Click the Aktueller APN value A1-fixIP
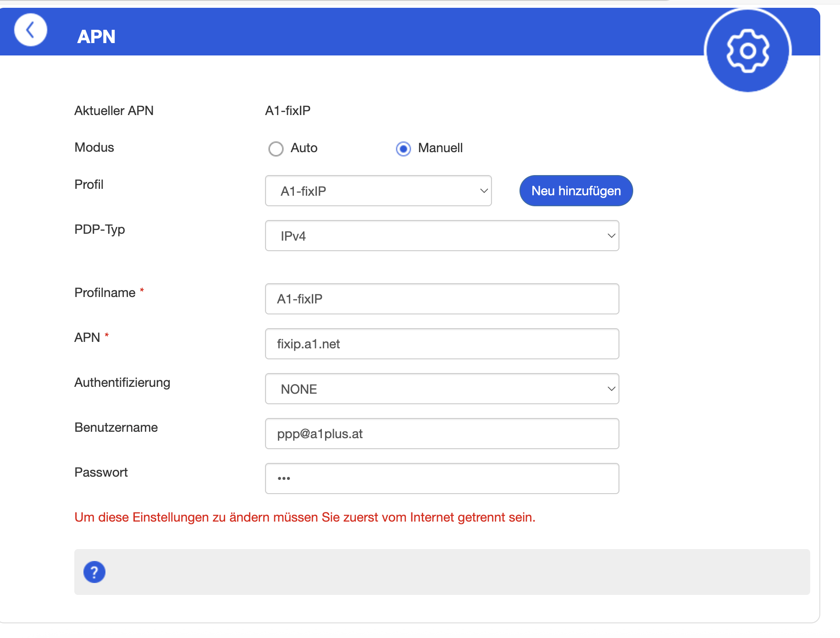Screen dimensions: 840x638 click(288, 110)
